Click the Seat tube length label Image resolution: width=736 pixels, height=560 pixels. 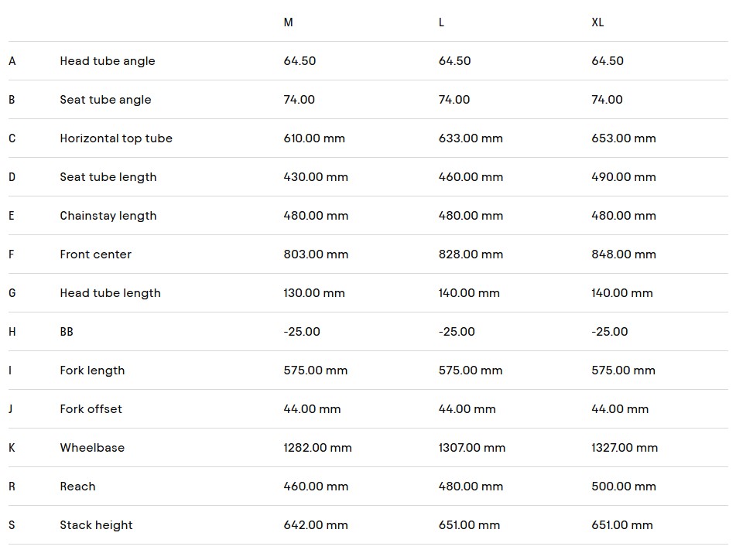(108, 177)
